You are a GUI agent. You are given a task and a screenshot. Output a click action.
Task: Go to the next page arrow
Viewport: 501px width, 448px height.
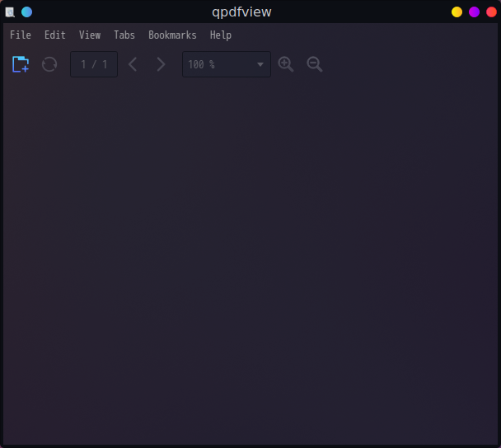[x=161, y=64]
